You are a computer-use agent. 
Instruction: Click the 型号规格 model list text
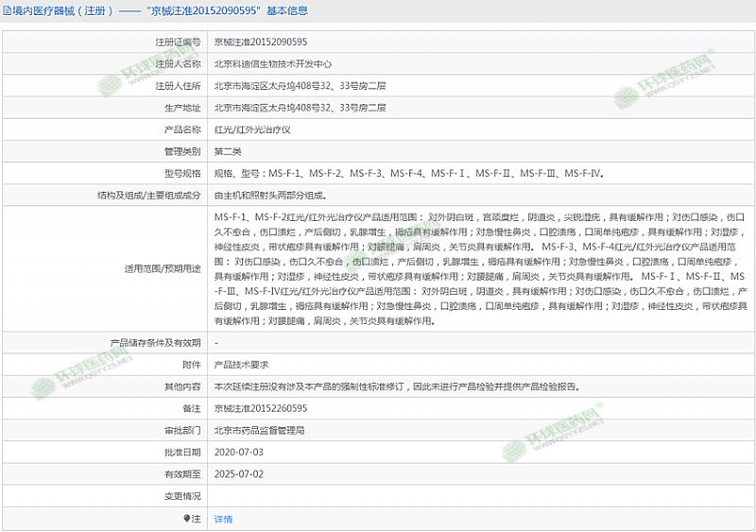click(x=408, y=174)
